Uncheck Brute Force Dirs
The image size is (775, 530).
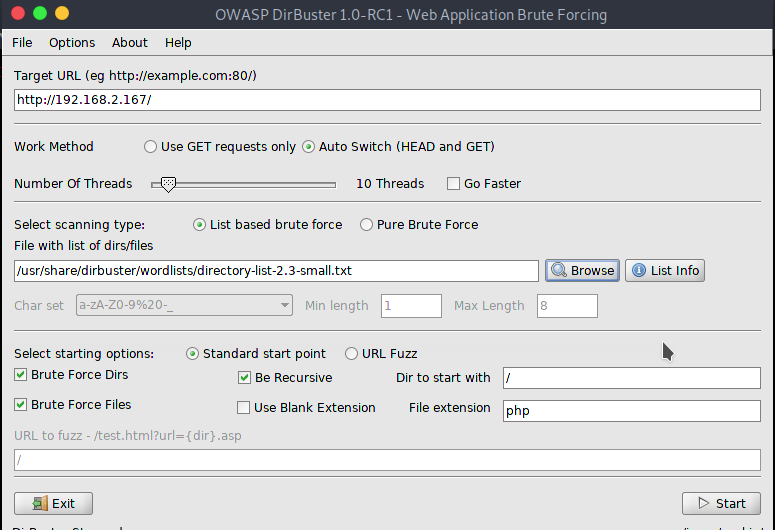(x=20, y=375)
